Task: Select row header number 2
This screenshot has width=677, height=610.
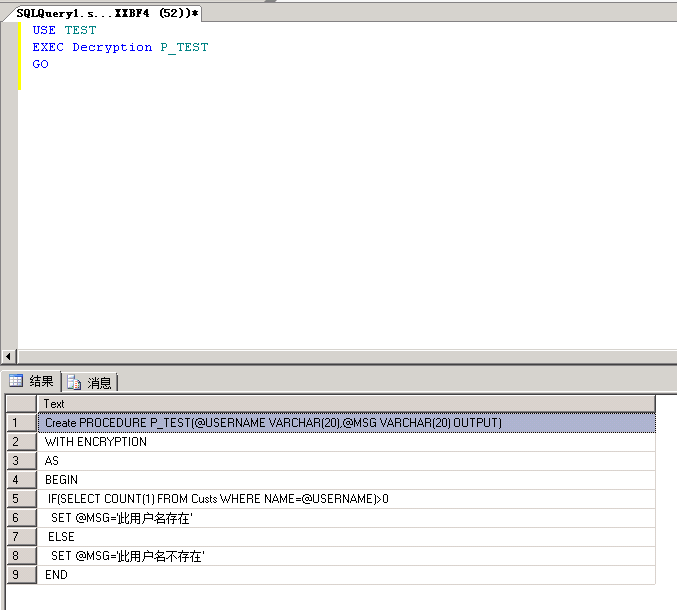Action: 21,442
